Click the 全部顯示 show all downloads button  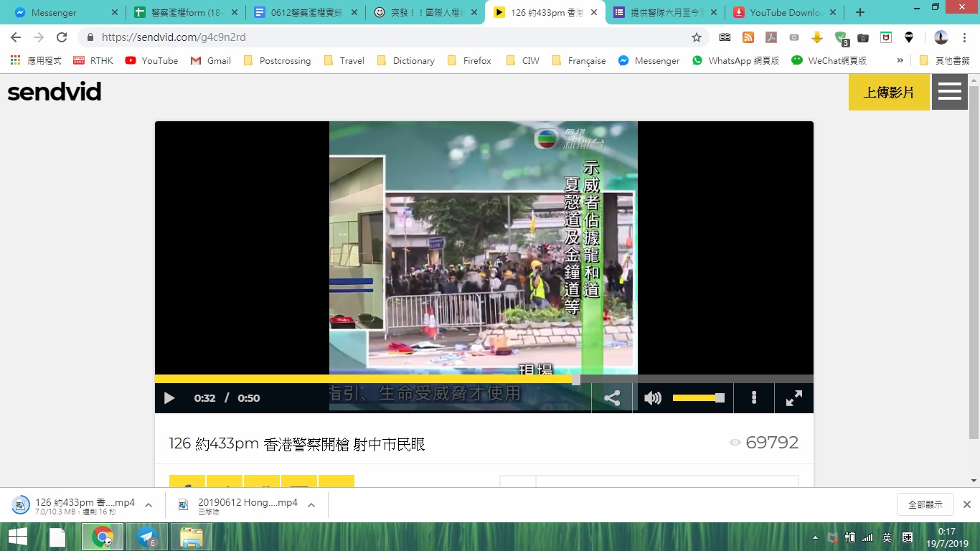925,504
